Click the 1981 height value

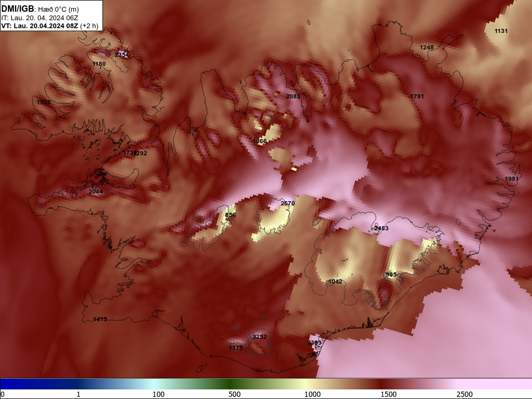click(x=512, y=179)
